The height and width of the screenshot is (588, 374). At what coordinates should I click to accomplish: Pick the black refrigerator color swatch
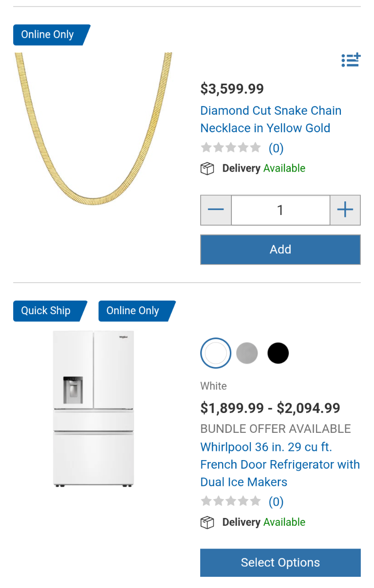278,353
